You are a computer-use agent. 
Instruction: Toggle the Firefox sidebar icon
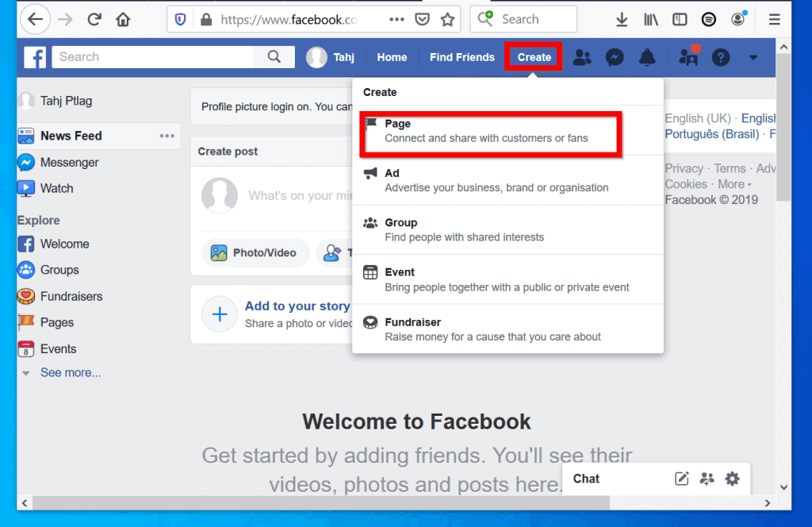pyautogui.click(x=680, y=20)
